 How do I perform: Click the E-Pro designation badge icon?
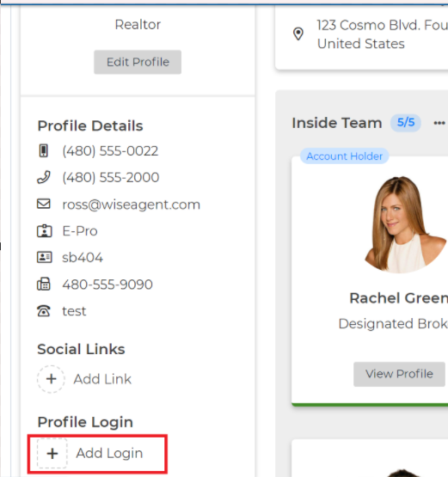[45, 231]
